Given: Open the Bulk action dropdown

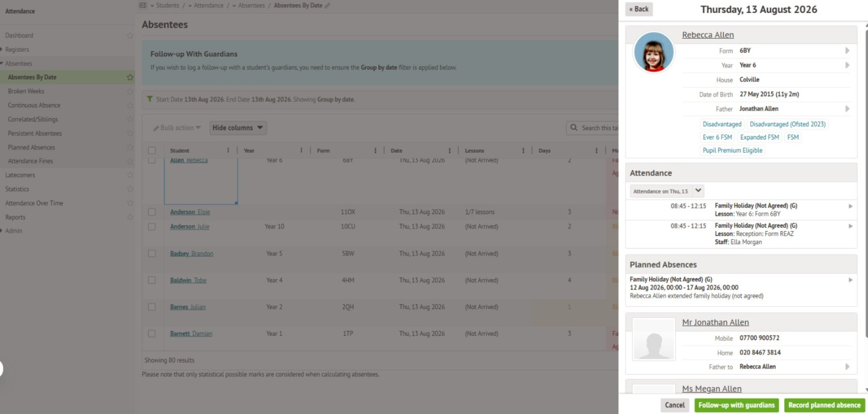Looking at the screenshot, I should (177, 128).
